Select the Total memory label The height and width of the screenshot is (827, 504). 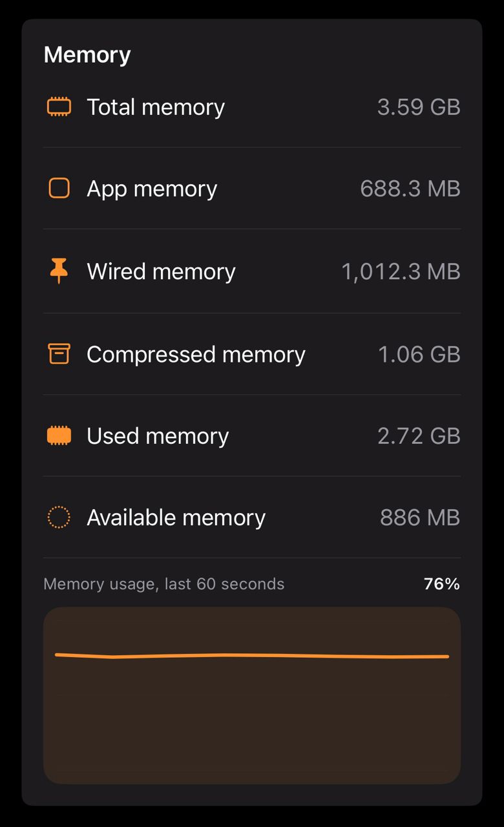click(x=156, y=107)
